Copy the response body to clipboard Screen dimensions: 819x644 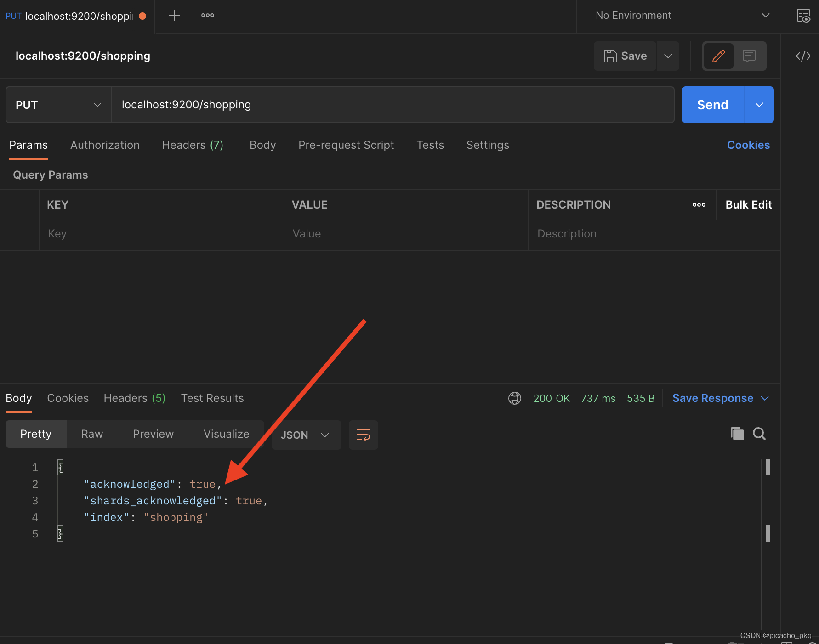coord(737,434)
